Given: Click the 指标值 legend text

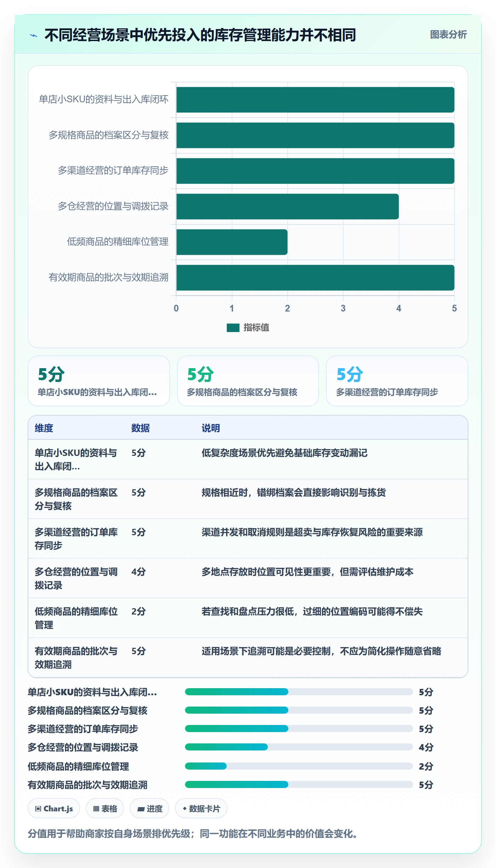Looking at the screenshot, I should [256, 328].
